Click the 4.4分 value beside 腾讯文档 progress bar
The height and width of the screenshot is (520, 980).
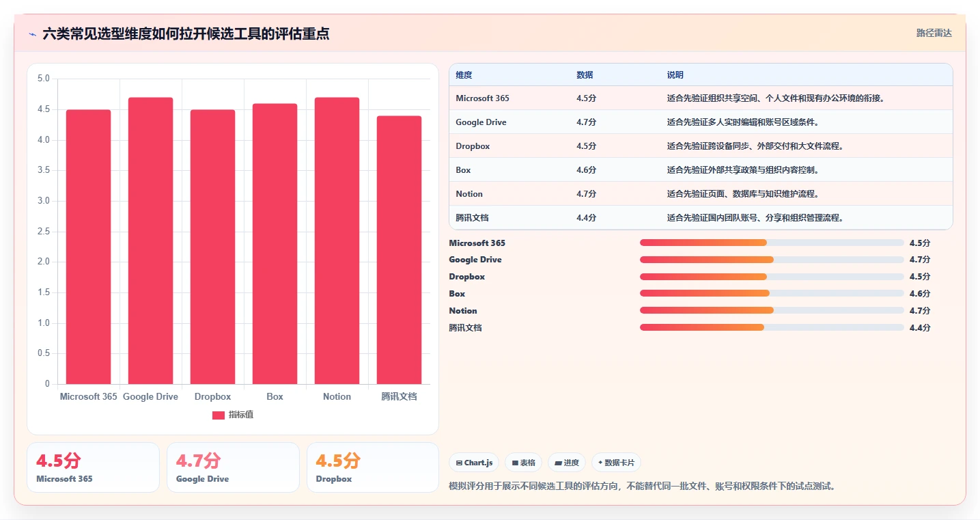[x=920, y=328]
